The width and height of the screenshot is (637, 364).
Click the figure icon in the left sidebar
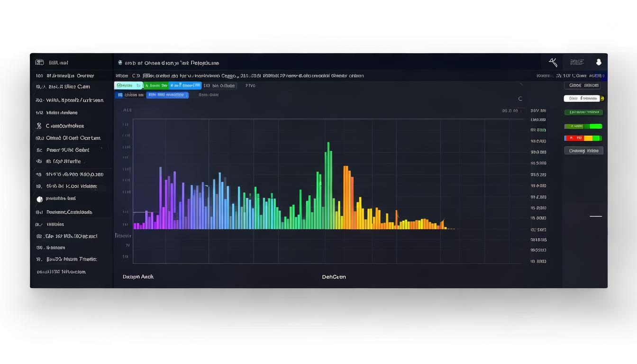click(39, 126)
